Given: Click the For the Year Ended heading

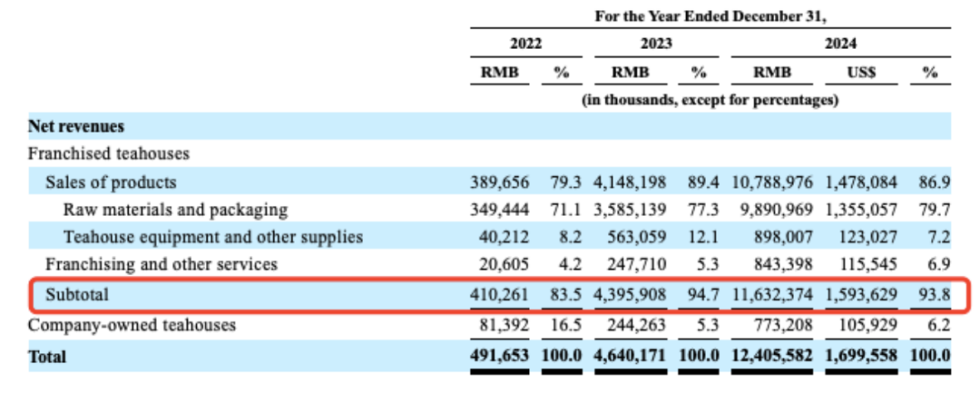Looking at the screenshot, I should pos(710,16).
